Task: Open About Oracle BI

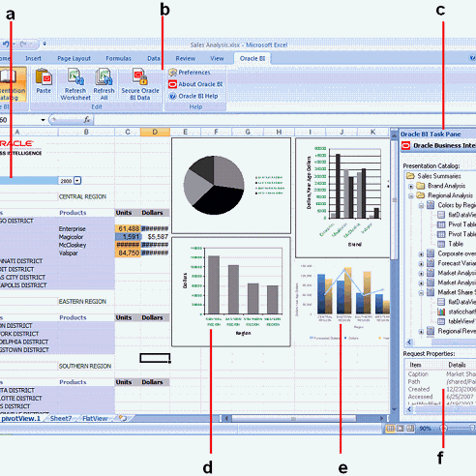Action: pyautogui.click(x=195, y=84)
